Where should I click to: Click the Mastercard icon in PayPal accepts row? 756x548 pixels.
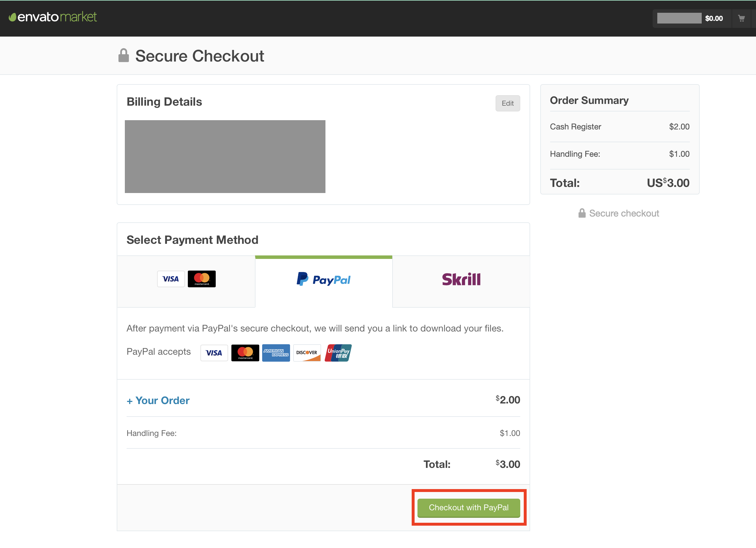click(245, 353)
